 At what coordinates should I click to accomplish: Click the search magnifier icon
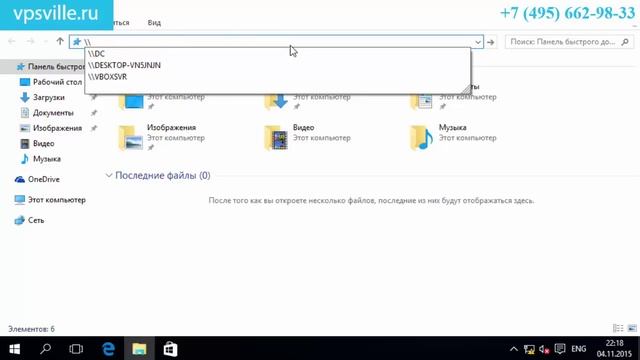coord(625,42)
